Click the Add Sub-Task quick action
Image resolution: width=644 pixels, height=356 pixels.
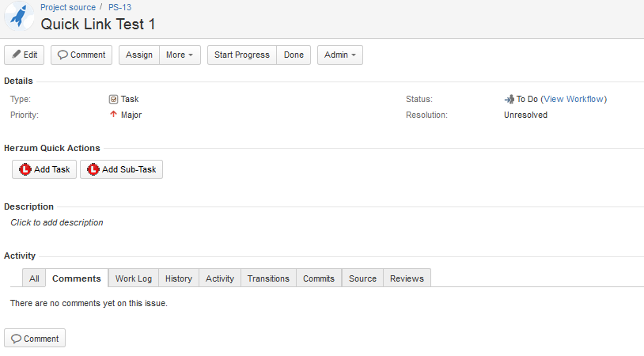(121, 169)
